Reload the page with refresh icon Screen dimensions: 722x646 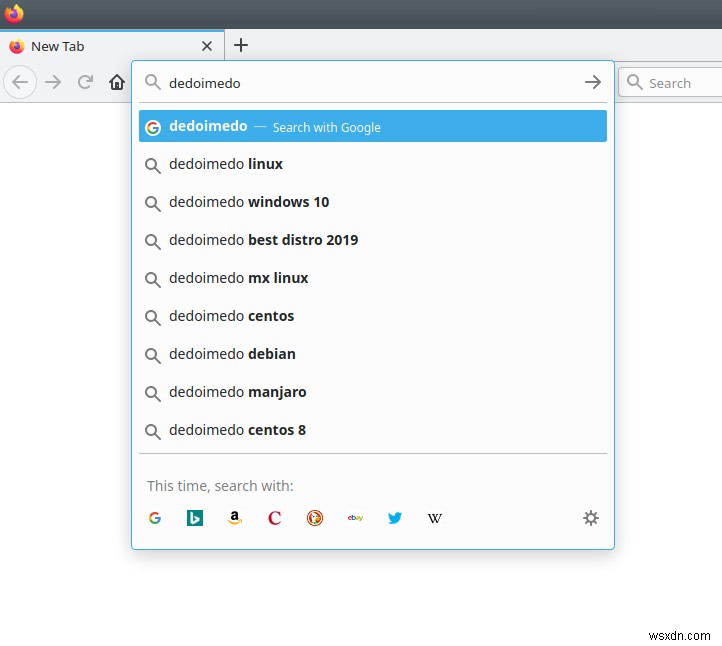click(x=85, y=82)
